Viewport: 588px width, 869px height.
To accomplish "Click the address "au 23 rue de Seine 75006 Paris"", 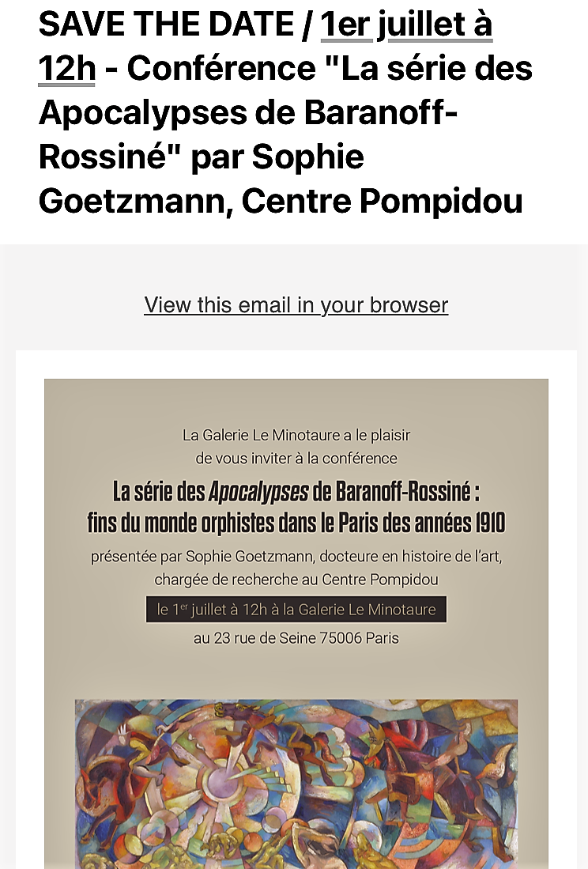I will [296, 638].
